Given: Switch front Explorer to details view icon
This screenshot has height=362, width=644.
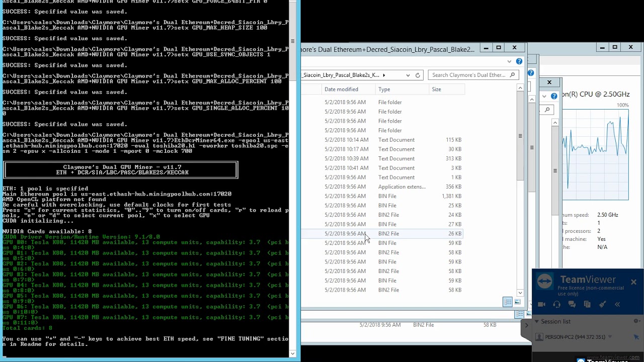Looking at the screenshot, I should 508,302.
